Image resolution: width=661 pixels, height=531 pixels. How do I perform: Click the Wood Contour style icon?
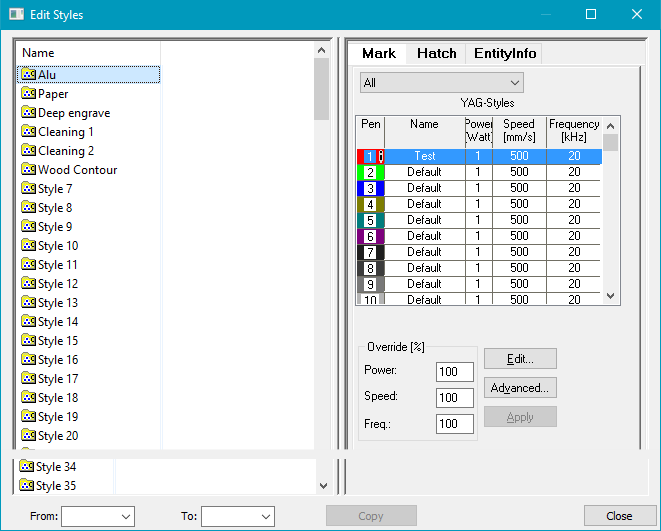[x=29, y=170]
